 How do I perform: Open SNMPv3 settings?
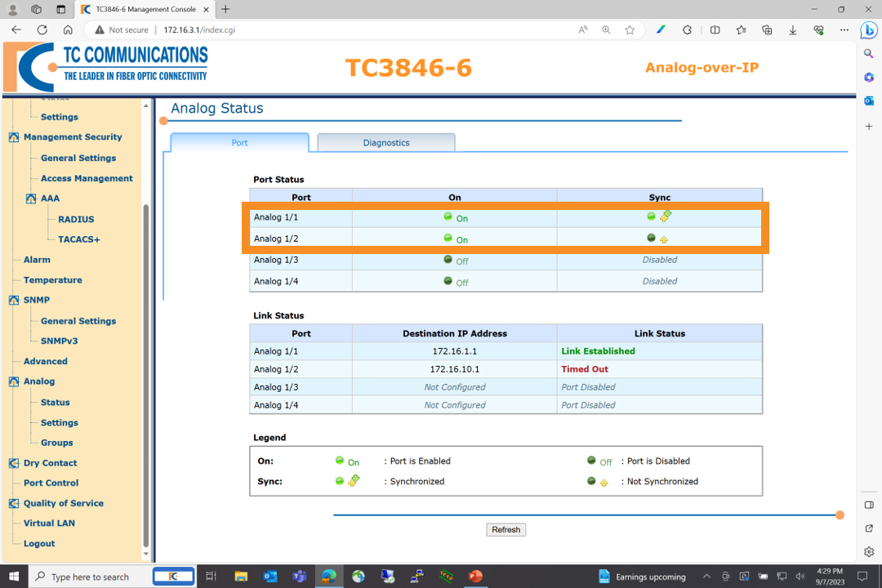coord(59,341)
